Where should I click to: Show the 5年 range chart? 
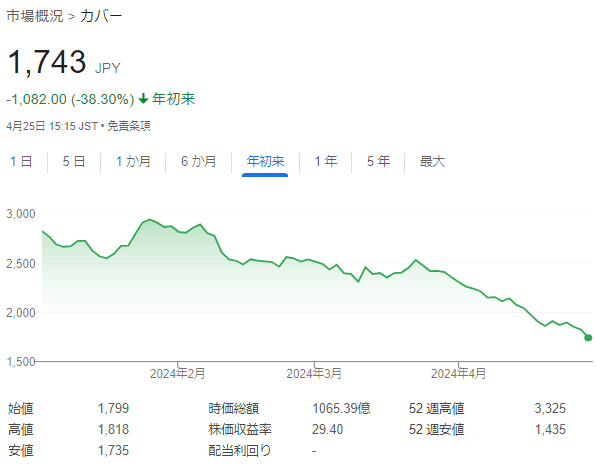click(x=378, y=161)
